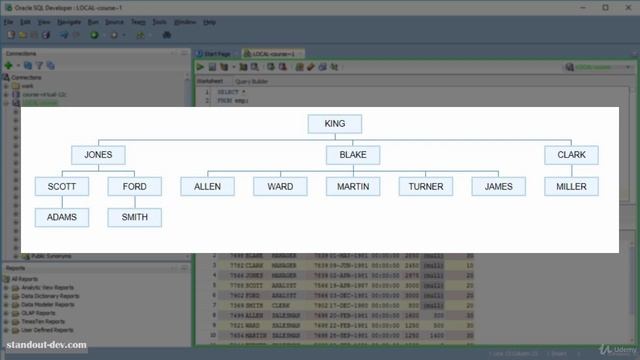
Task: Click the Autotrace icon in worksheet toolbar
Action: point(243,67)
